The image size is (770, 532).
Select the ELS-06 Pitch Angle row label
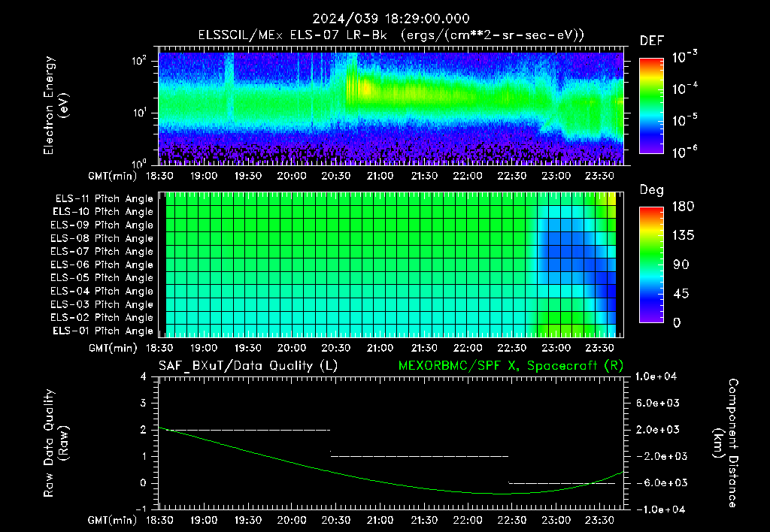click(102, 265)
